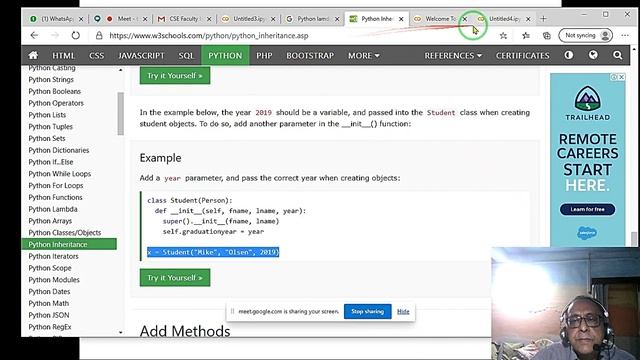Switch to the Meet tab

click(x=121, y=19)
